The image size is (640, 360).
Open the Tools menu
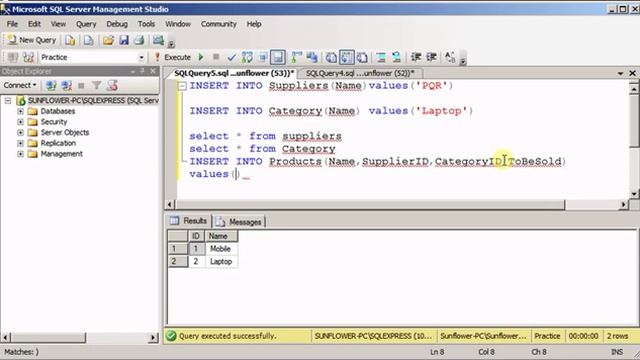click(x=146, y=24)
